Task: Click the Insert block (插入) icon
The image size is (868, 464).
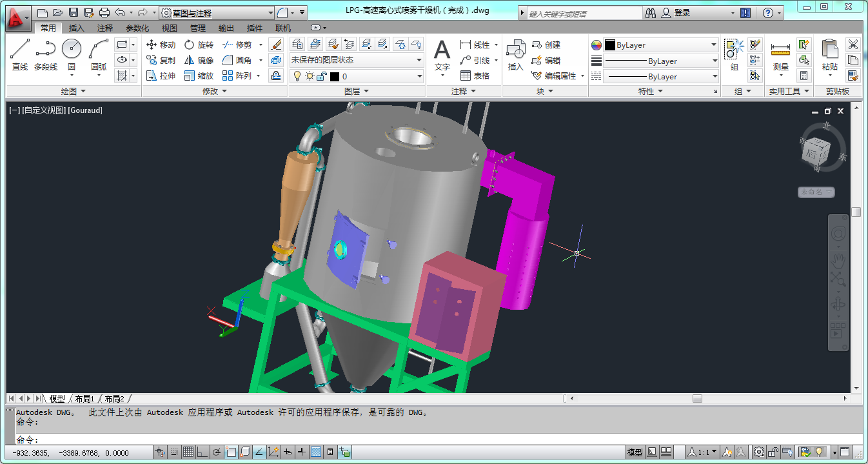Action: tap(515, 53)
